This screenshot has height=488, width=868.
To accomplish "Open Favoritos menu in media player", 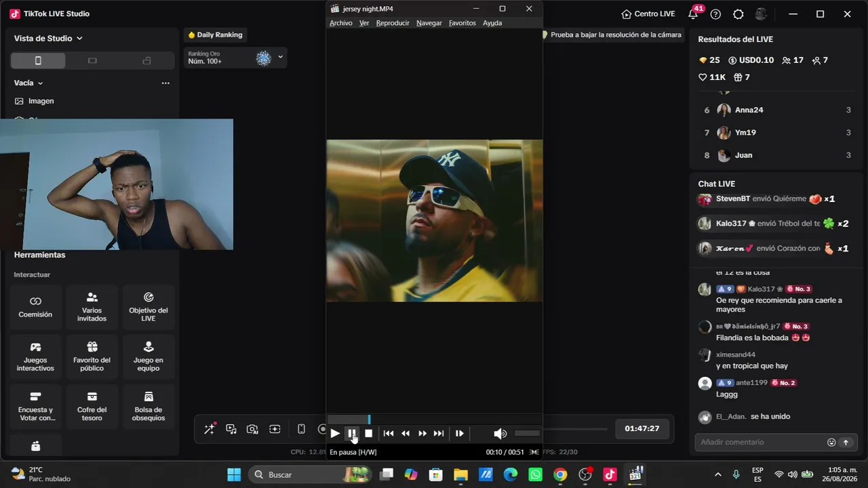I will coord(462,23).
